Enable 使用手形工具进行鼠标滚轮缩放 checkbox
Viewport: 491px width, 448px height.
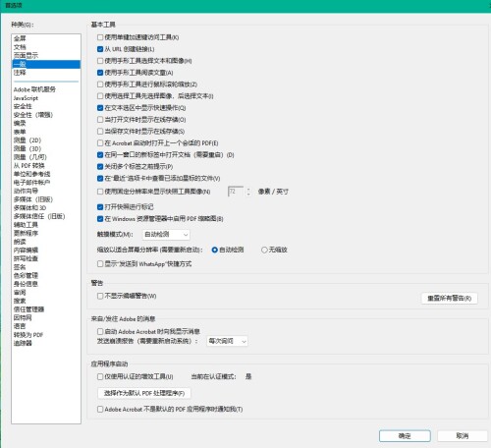point(100,84)
